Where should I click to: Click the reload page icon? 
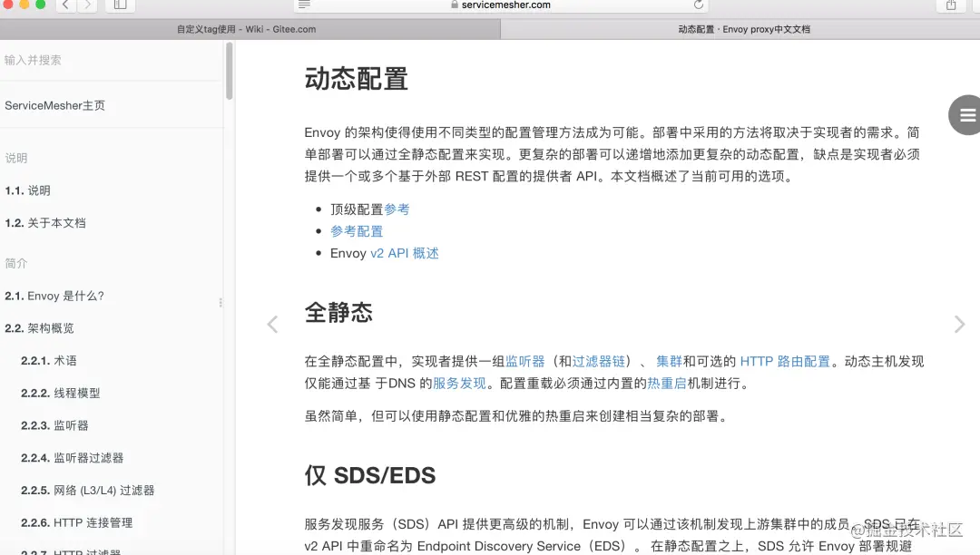(x=698, y=5)
